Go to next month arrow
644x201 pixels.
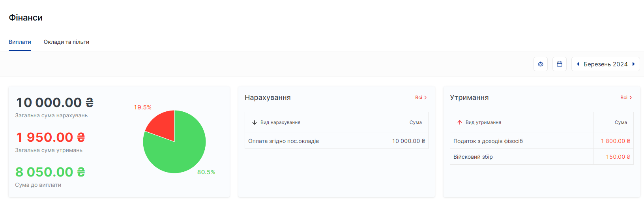click(633, 64)
